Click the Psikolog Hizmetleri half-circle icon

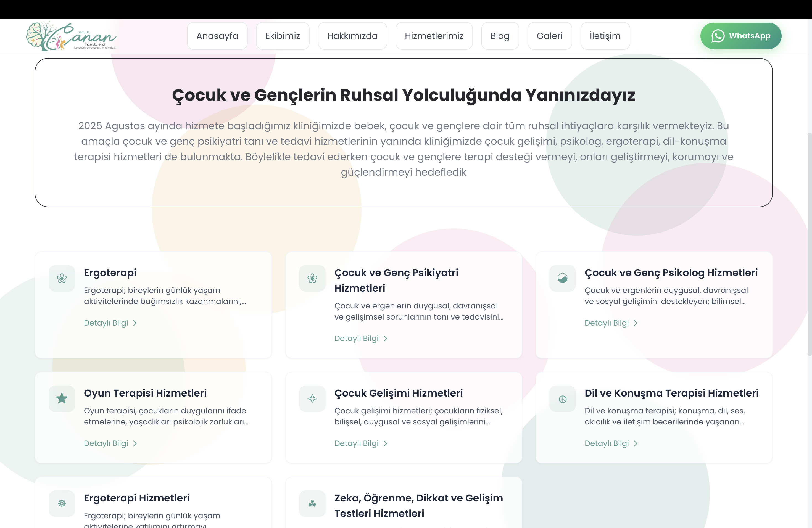pos(562,278)
